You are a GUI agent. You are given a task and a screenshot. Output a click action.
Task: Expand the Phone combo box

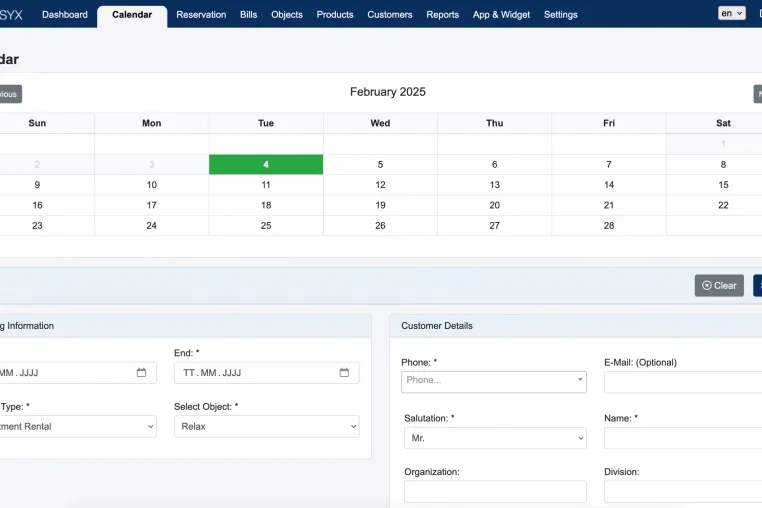point(494,382)
